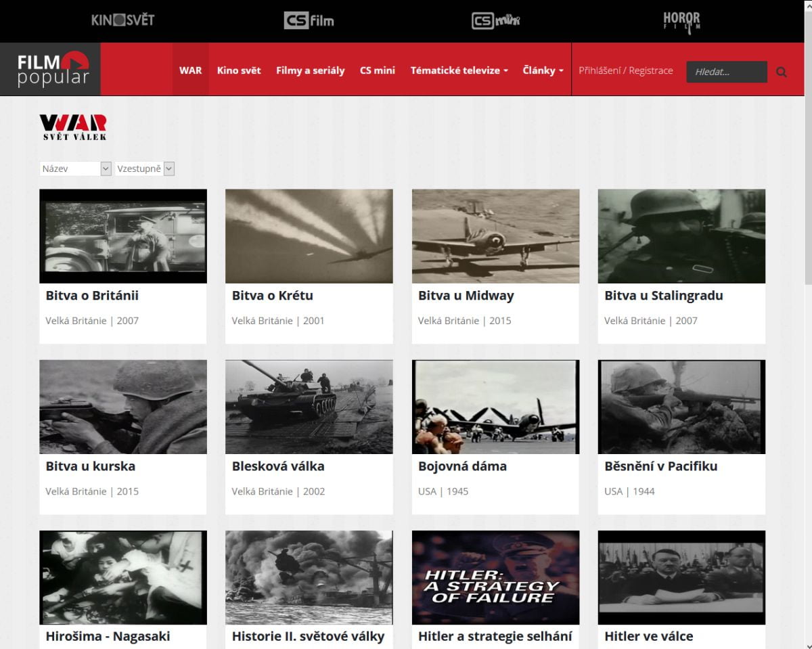Open the Bitva o Británii thumbnail
812x649 pixels.
point(123,236)
